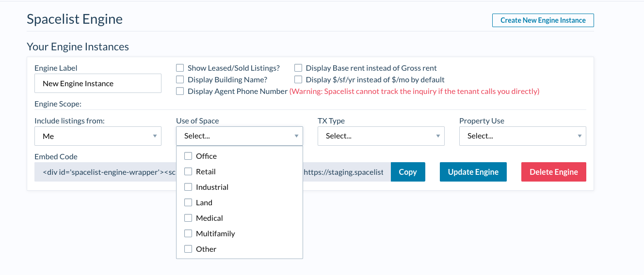Select the Industrial checkbox
The image size is (644, 275).
click(x=188, y=187)
